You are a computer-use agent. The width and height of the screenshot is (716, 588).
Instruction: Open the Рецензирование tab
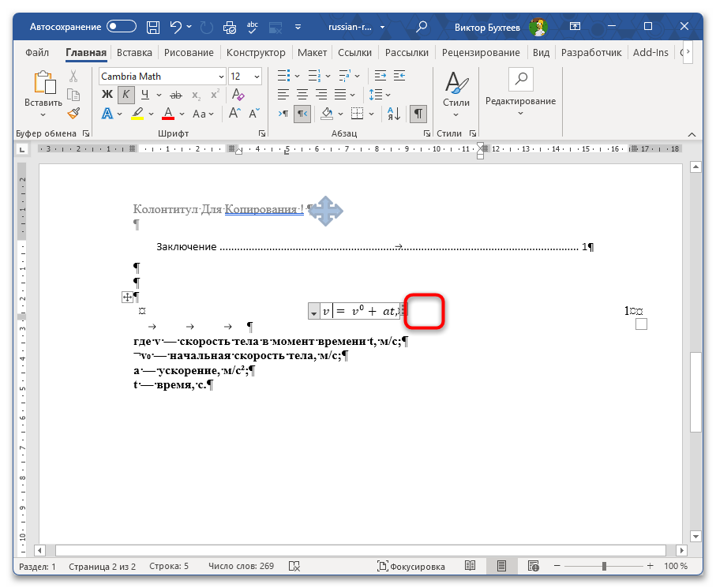(x=481, y=53)
